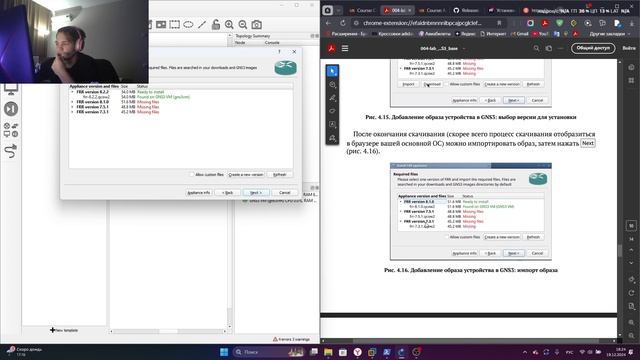Select the stamp tool at PDF toolbar bottom
Screen dimensions: 640x360
tap(332, 138)
